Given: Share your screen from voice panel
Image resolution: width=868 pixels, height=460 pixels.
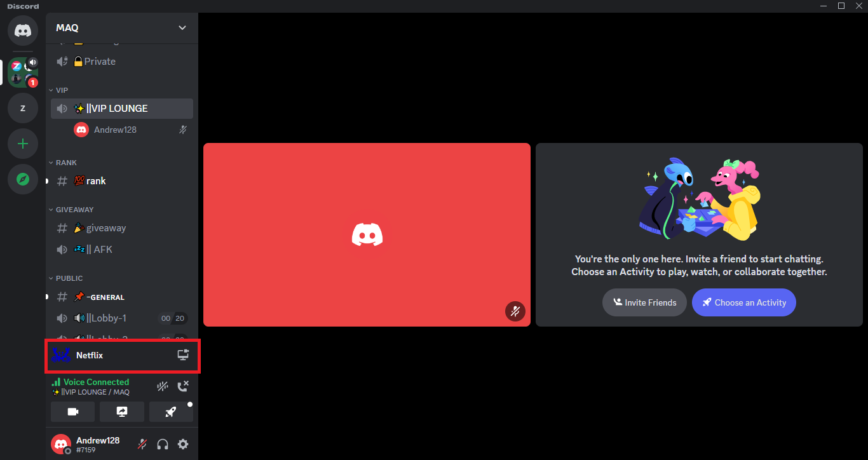Looking at the screenshot, I should pos(122,412).
